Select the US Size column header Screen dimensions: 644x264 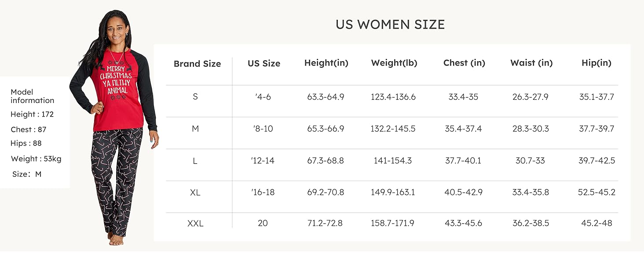(x=264, y=63)
